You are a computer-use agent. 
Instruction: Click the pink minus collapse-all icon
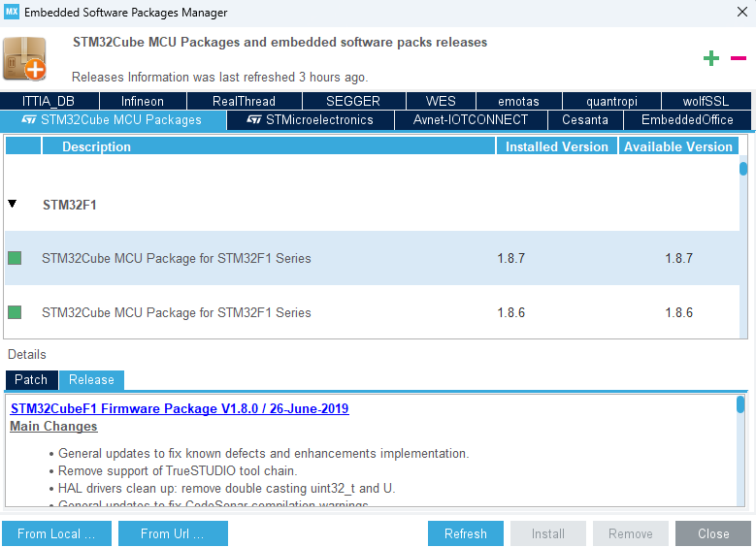click(x=739, y=58)
